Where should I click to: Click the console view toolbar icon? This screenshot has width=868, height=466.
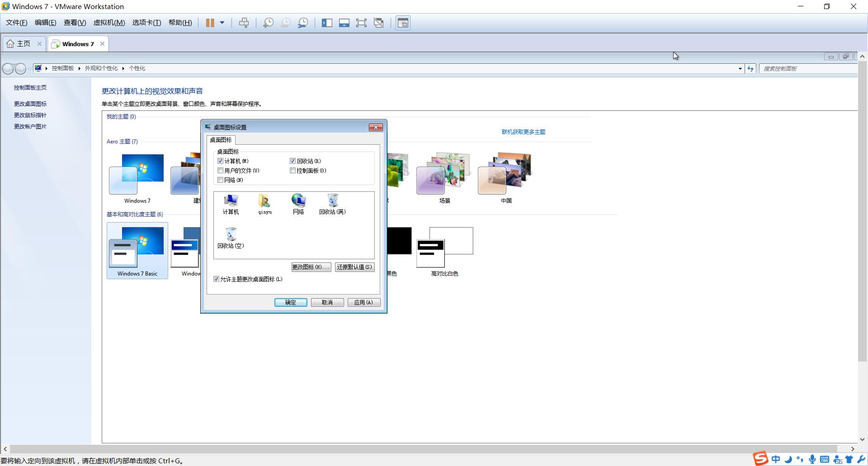pyautogui.click(x=403, y=23)
